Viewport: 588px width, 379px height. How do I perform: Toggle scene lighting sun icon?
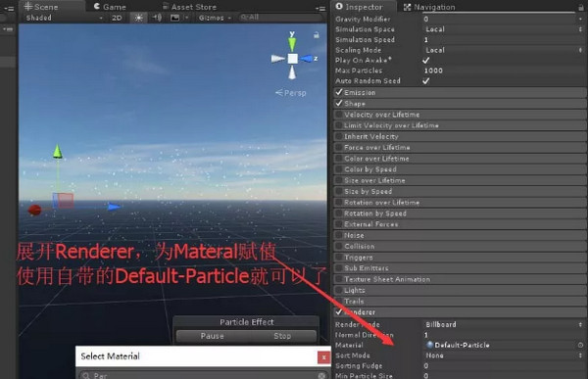tap(138, 18)
